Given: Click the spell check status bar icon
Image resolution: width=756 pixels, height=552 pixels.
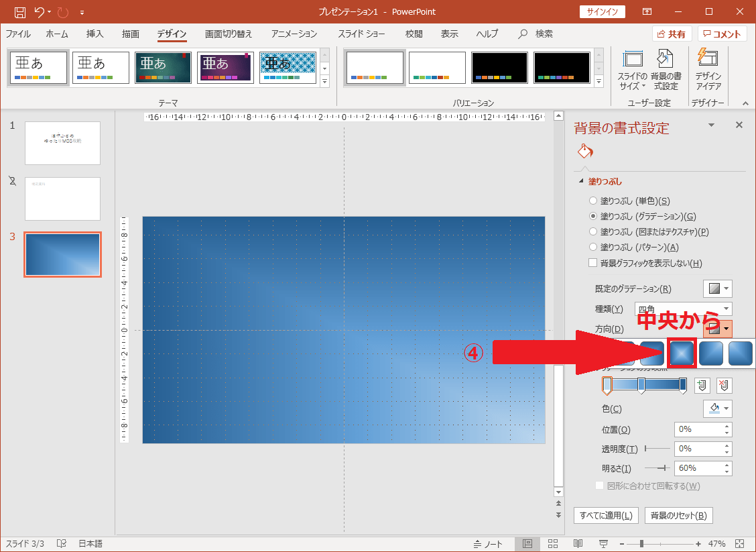Looking at the screenshot, I should tap(61, 543).
